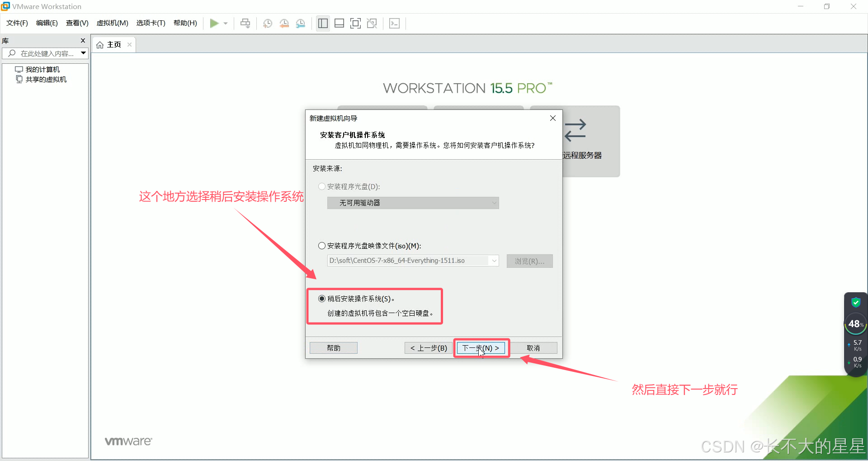
Task: Open the power options dropdown arrow
Action: [226, 24]
